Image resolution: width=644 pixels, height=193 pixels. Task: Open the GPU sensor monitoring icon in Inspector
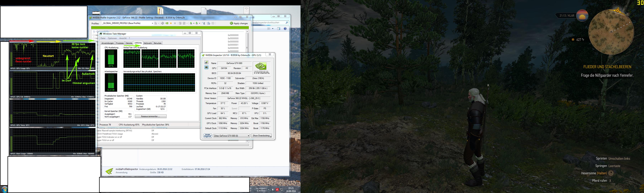[x=206, y=67]
